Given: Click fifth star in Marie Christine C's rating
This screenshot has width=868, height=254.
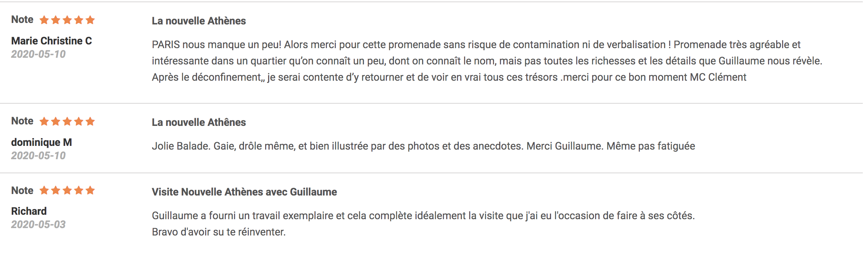Looking at the screenshot, I should click(x=90, y=20).
